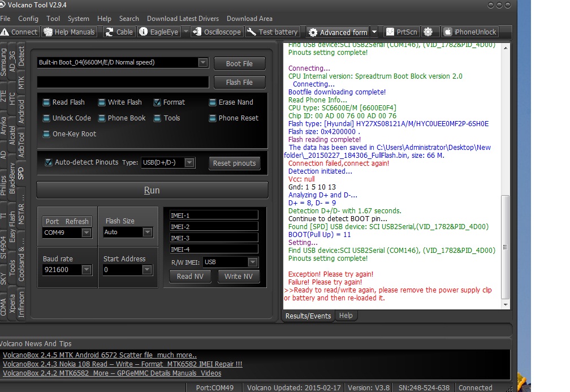Expand the Advanced form dropdown arrow
This screenshot has height=392, width=570.
[374, 32]
